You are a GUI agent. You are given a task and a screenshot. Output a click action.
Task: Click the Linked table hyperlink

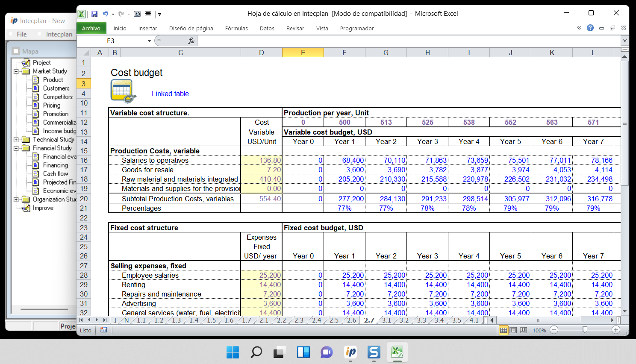(170, 94)
